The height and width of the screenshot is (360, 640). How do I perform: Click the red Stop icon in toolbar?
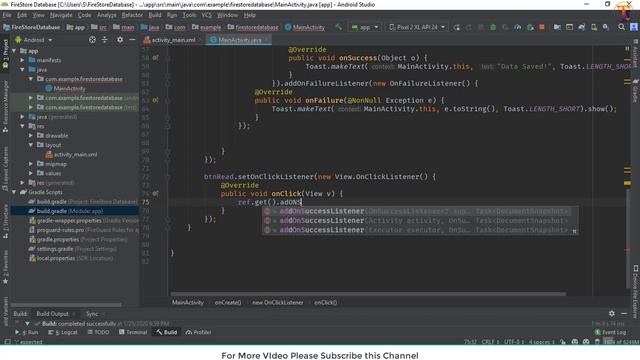[542, 27]
